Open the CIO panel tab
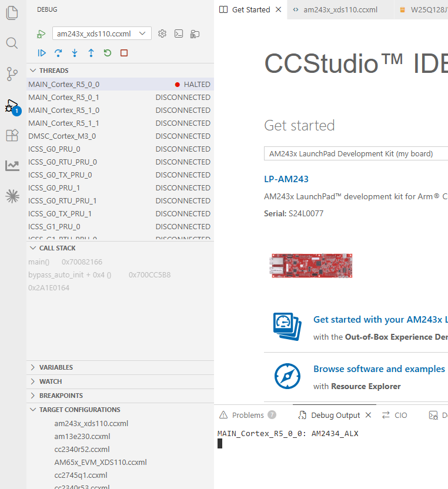 pos(394,415)
